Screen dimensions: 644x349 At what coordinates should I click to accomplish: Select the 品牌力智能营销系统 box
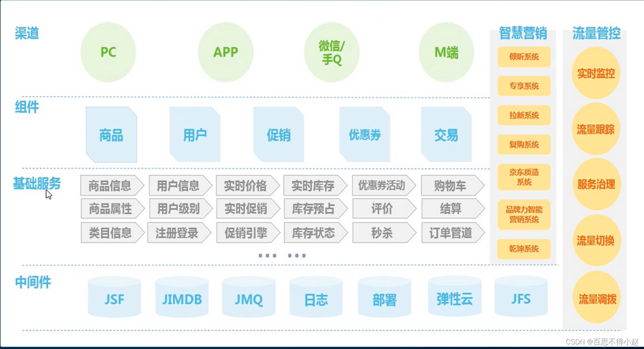524,215
